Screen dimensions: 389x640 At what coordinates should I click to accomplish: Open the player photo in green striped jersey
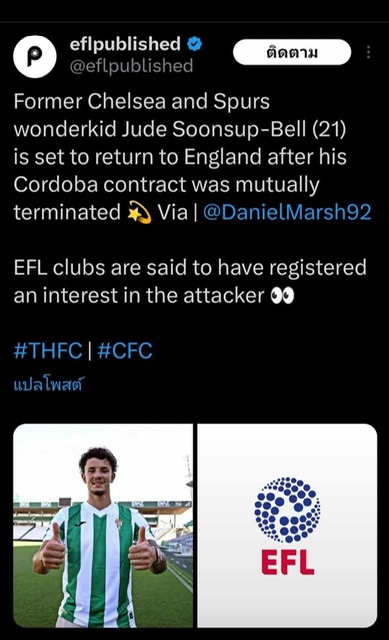103,525
